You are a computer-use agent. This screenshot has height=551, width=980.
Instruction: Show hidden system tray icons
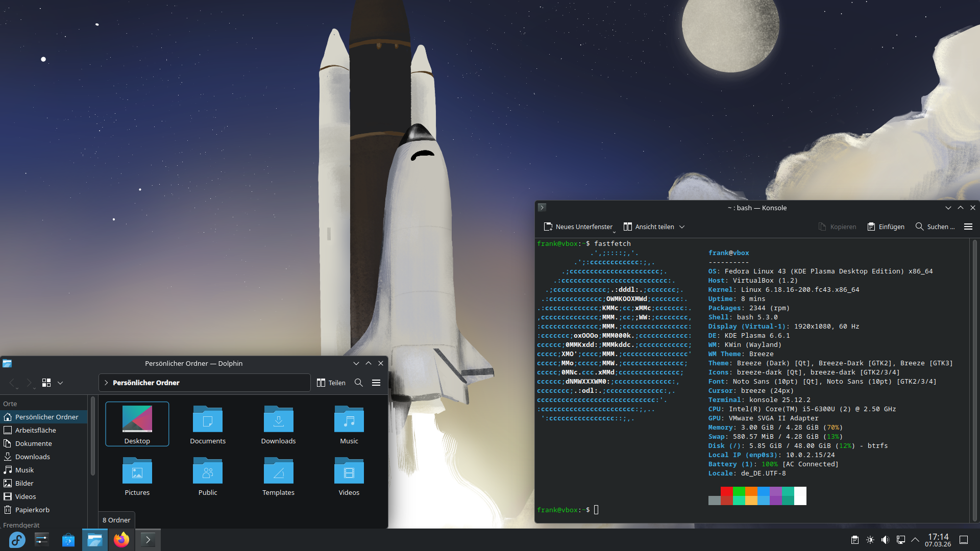tap(915, 540)
